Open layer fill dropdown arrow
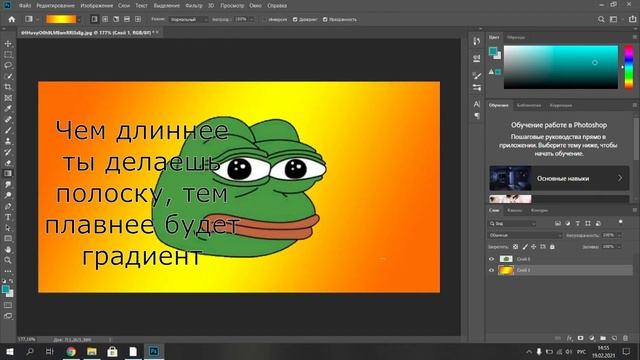 tap(619, 247)
